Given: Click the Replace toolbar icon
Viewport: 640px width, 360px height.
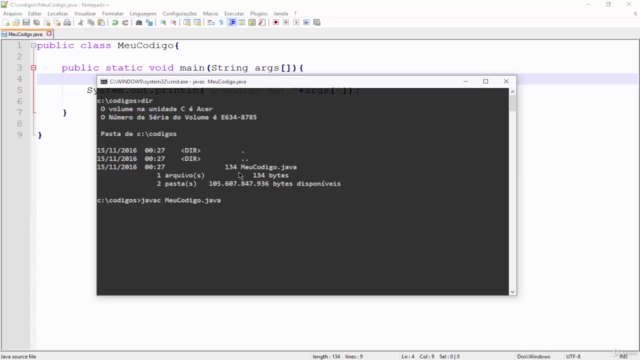Looking at the screenshot, I should (x=149, y=22).
